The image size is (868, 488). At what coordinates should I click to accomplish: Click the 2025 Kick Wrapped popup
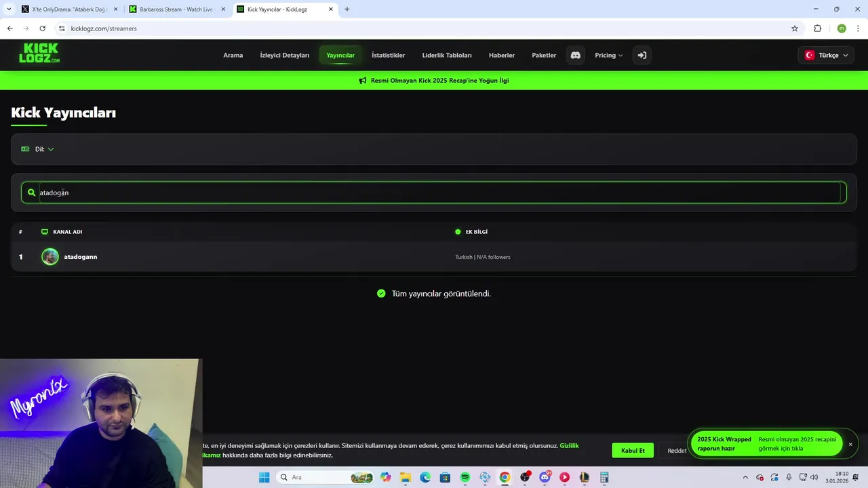click(x=766, y=444)
